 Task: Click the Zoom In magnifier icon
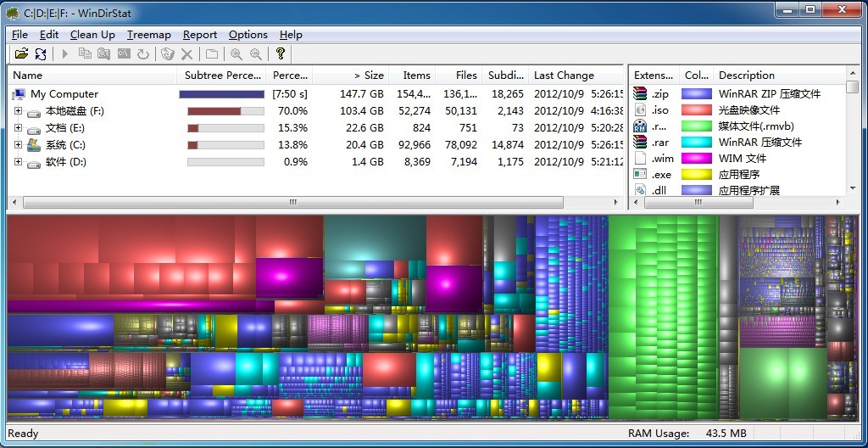[236, 54]
